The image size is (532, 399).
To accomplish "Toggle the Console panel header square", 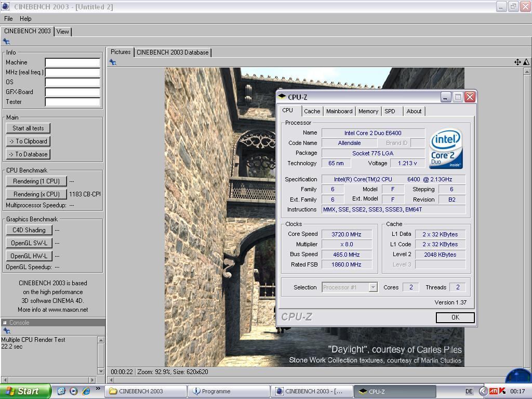I will [x=5, y=322].
